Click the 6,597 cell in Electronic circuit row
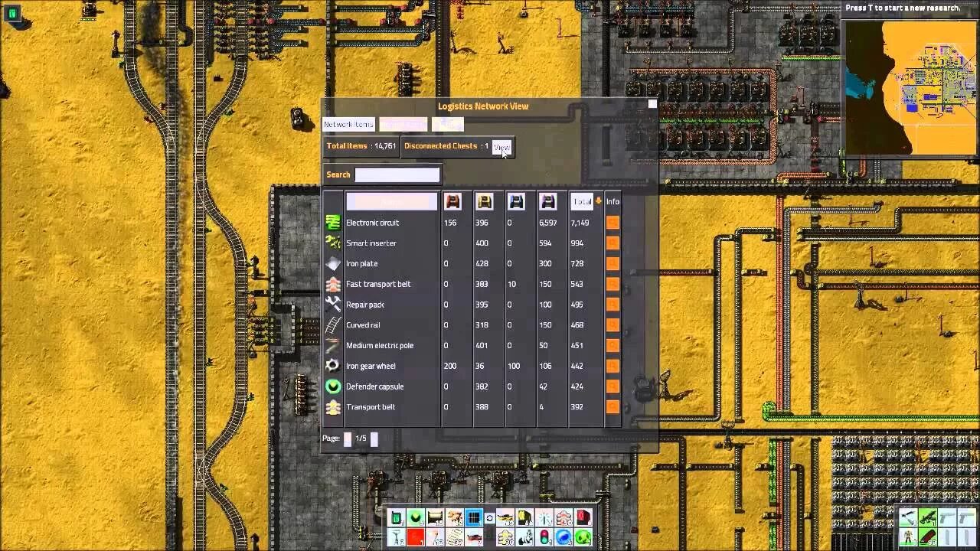Viewport: 980px width, 551px height. pyautogui.click(x=548, y=223)
